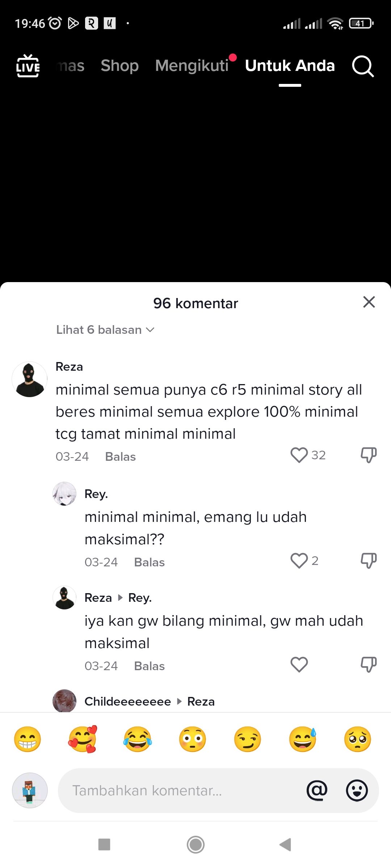This screenshot has height=868, width=391.
Task: Select the heart-face emoji shortcut
Action: [x=82, y=739]
